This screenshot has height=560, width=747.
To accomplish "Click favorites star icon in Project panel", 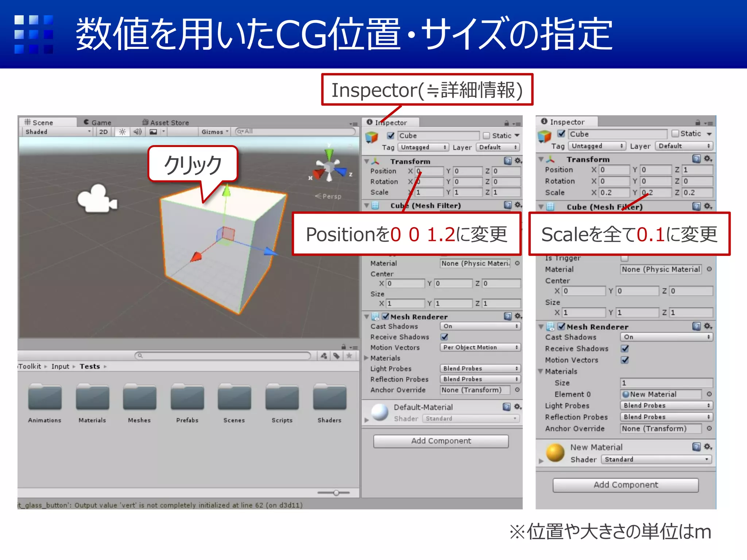I will click(349, 356).
